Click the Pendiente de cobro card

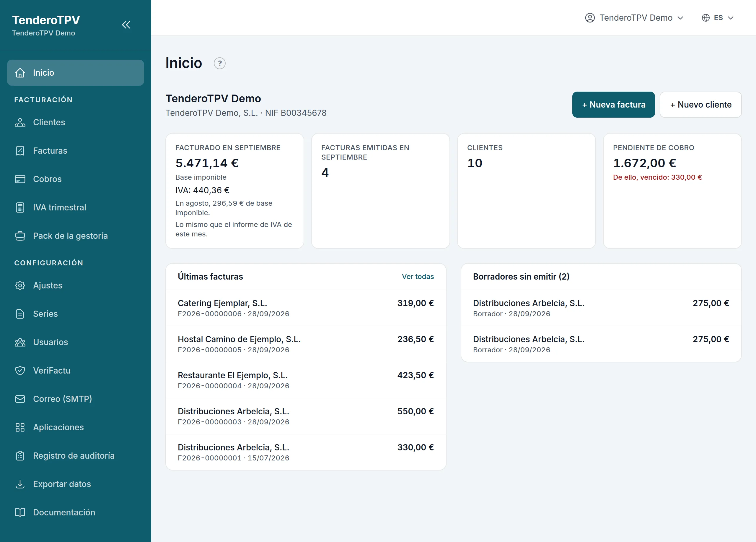click(x=672, y=191)
